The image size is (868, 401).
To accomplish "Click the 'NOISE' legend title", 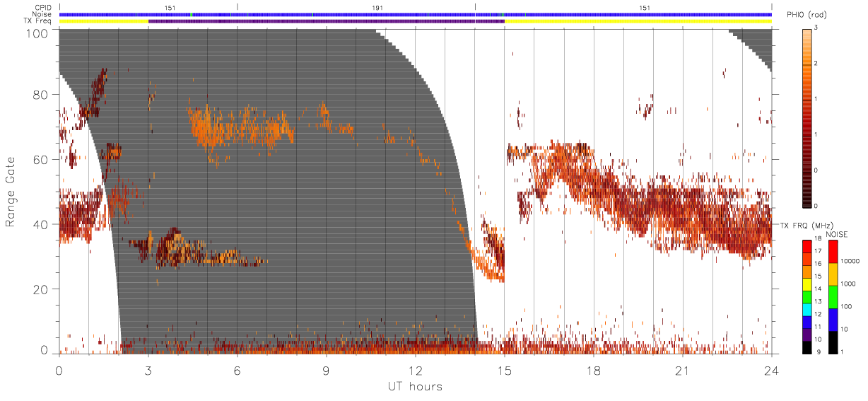I will coord(837,233).
